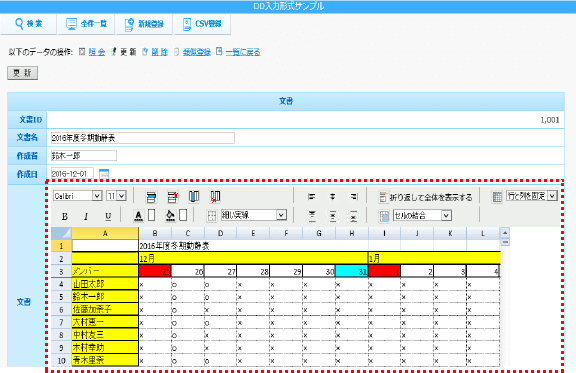This screenshot has height=373, width=576.
Task: Click the 複製登録 link
Action: [x=197, y=52]
